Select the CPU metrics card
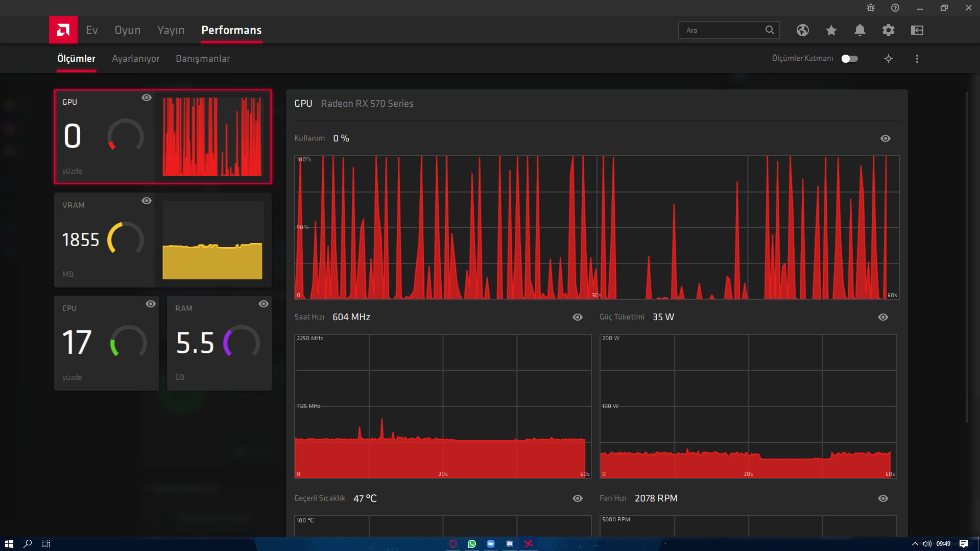This screenshot has width=980, height=551. tap(106, 343)
